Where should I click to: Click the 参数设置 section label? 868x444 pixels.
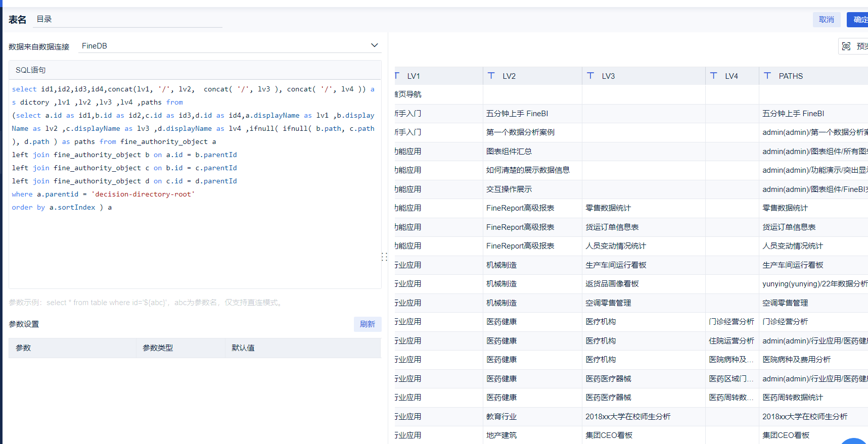24,324
